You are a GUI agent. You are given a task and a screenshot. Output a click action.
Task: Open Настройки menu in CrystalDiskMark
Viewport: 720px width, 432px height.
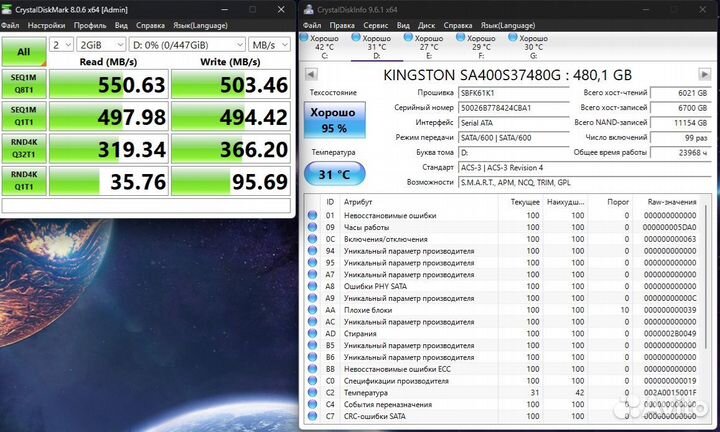(x=46, y=25)
